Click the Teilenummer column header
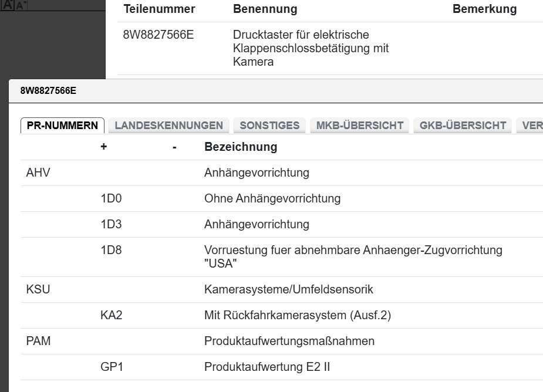 pyautogui.click(x=159, y=9)
